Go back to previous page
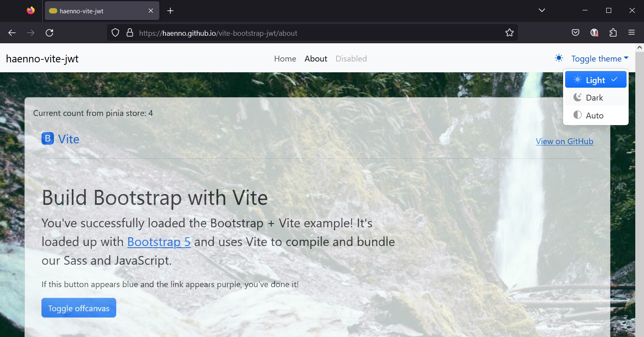The width and height of the screenshot is (644, 337). (x=12, y=33)
